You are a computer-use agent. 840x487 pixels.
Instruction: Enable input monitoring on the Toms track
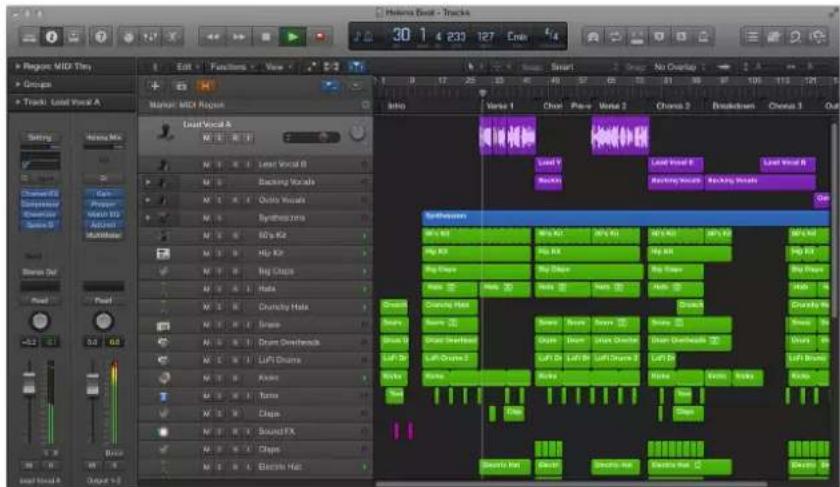pos(248,396)
